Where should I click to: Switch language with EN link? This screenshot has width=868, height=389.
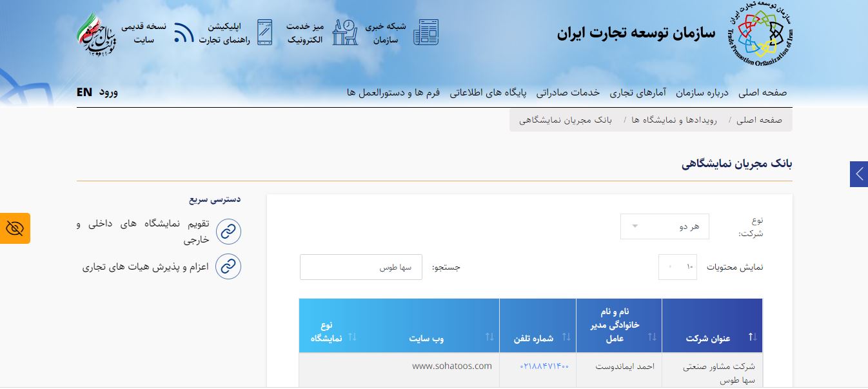click(84, 92)
